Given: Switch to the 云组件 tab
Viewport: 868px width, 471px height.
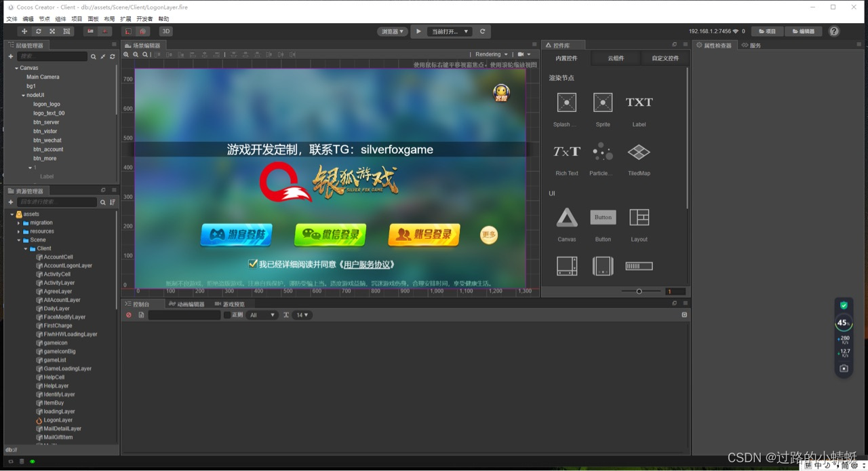Looking at the screenshot, I should click(x=615, y=58).
